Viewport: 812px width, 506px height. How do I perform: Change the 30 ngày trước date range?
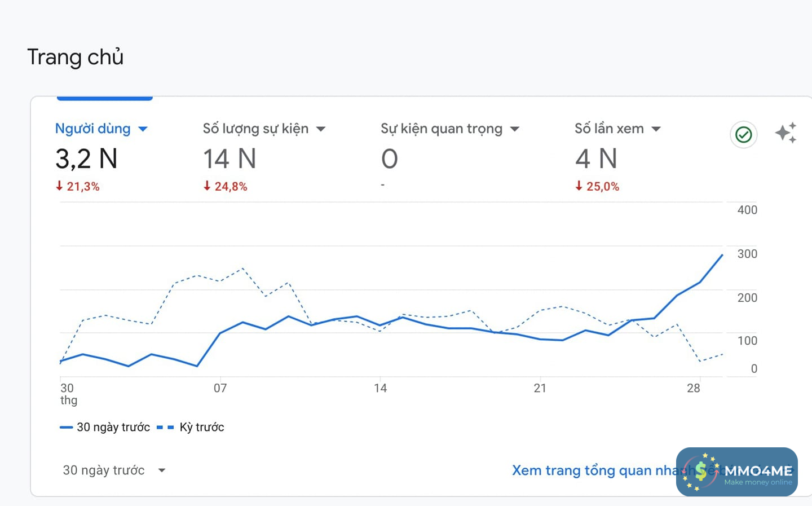(x=113, y=470)
